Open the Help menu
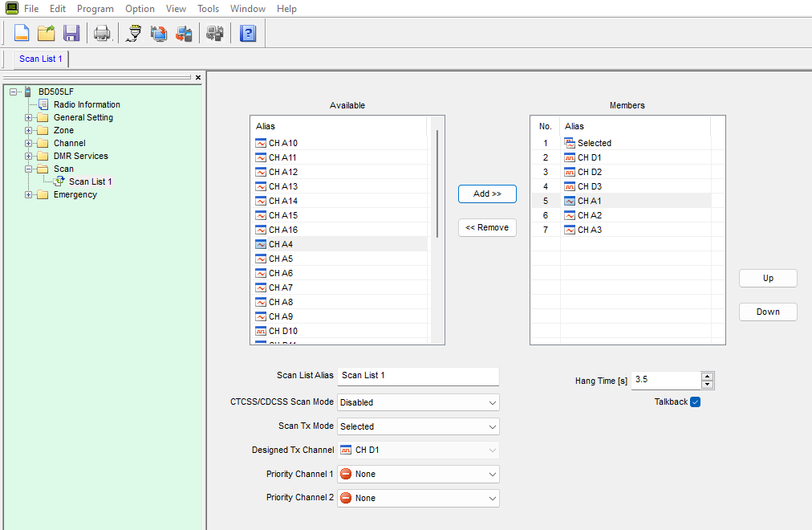 tap(286, 9)
